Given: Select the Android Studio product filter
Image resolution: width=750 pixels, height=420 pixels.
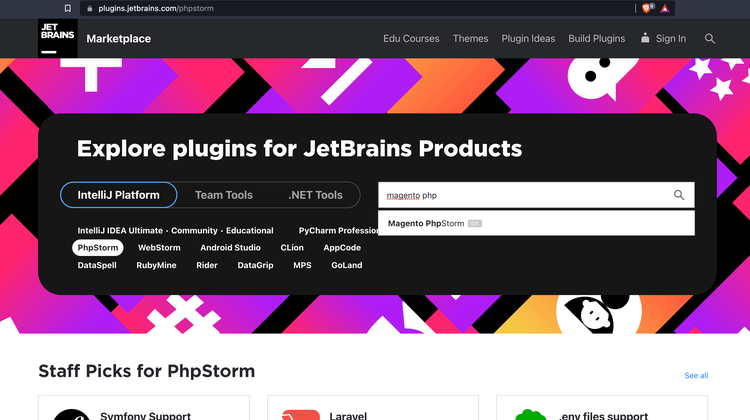Looking at the screenshot, I should (x=230, y=247).
